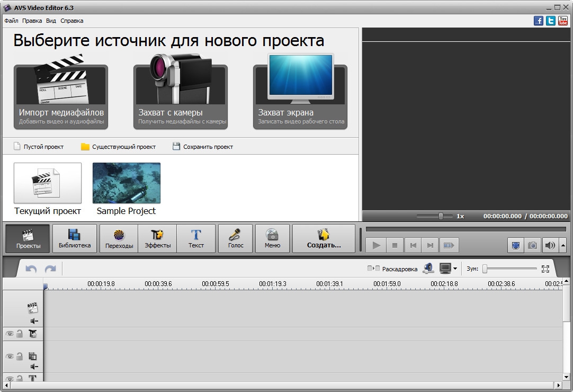The image size is (573, 392).
Task: Open the Текст tab
Action: tap(196, 239)
